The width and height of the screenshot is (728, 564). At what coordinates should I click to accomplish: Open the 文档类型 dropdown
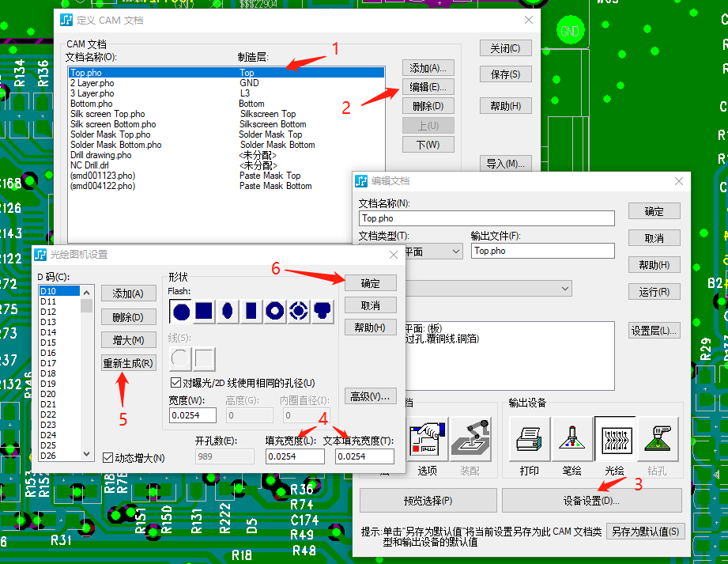455,252
